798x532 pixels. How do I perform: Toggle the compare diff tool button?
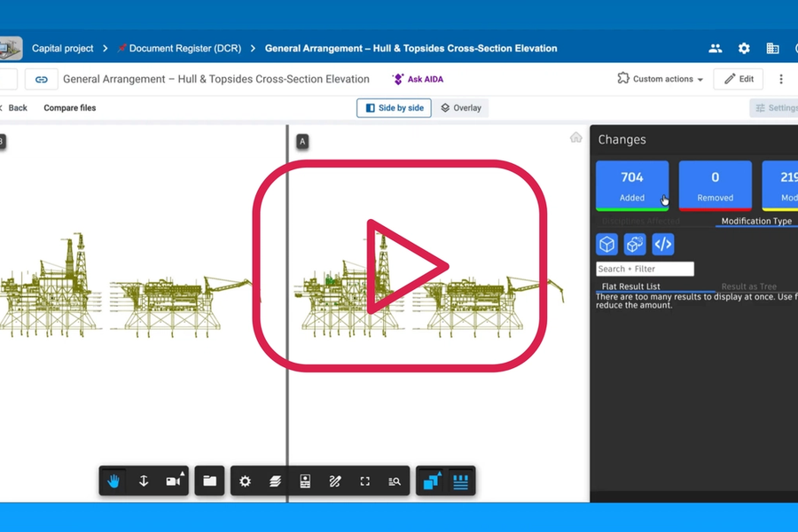(x=431, y=481)
